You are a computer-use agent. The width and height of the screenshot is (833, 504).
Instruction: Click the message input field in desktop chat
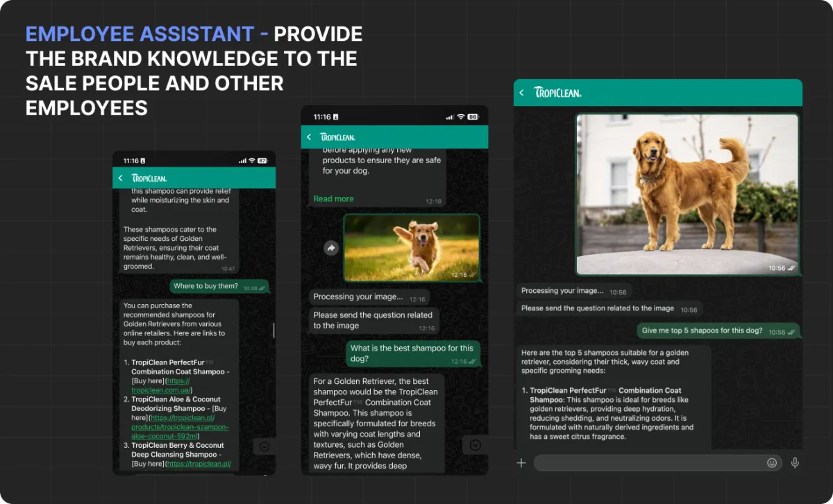click(x=658, y=463)
